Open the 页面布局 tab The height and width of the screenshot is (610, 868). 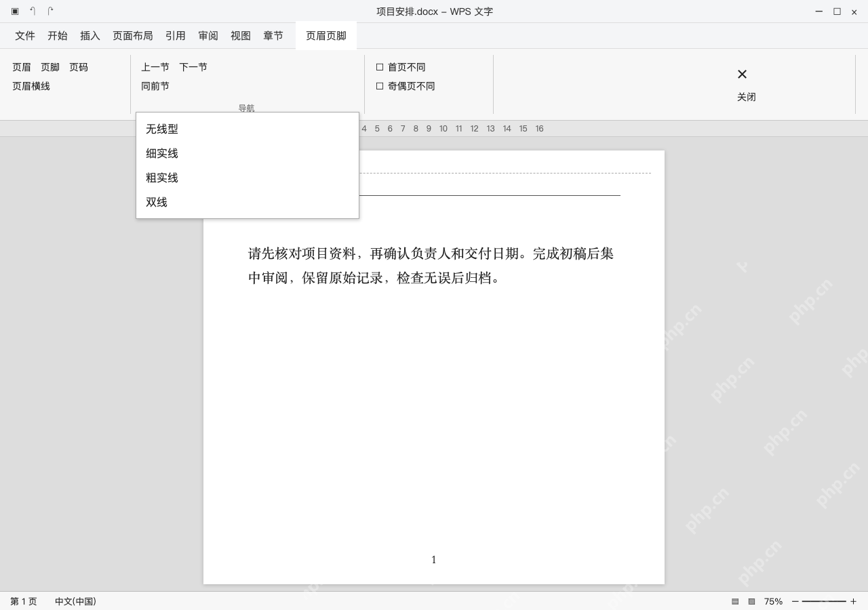(133, 36)
